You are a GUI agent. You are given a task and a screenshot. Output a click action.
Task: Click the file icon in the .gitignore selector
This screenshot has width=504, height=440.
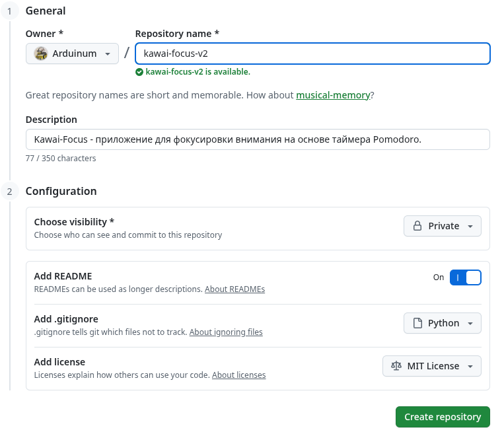point(417,323)
